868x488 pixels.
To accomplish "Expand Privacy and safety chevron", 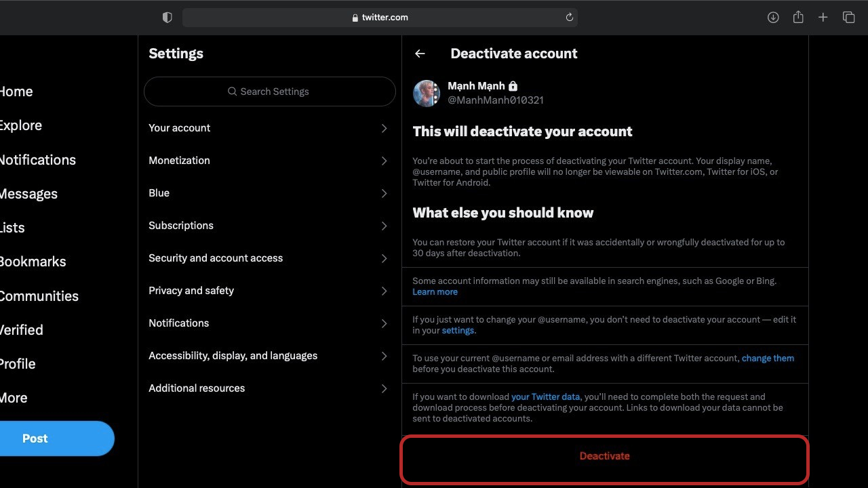I will pos(384,291).
